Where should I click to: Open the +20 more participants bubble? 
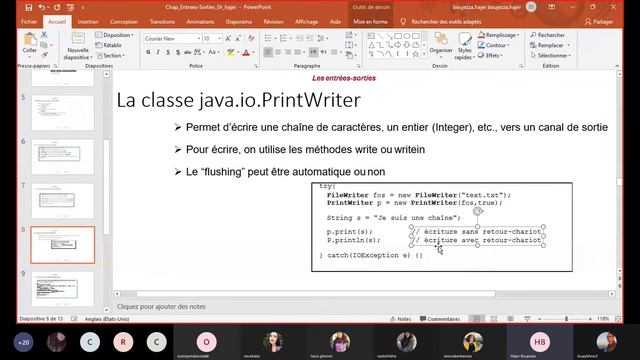coord(24,342)
